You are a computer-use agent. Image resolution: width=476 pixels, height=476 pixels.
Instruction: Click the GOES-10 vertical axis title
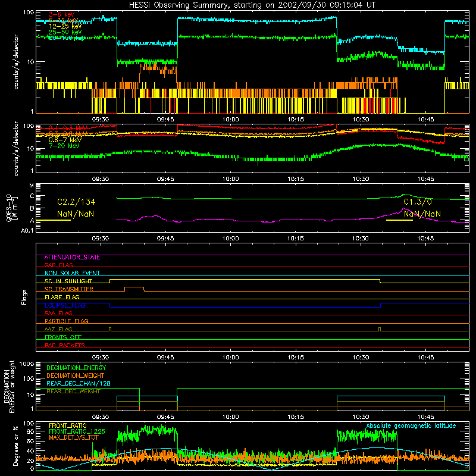(12, 208)
